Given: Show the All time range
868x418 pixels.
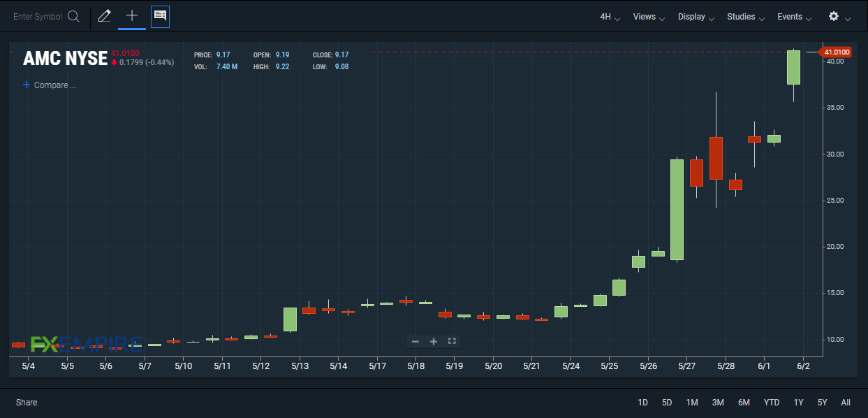Looking at the screenshot, I should [x=846, y=403].
